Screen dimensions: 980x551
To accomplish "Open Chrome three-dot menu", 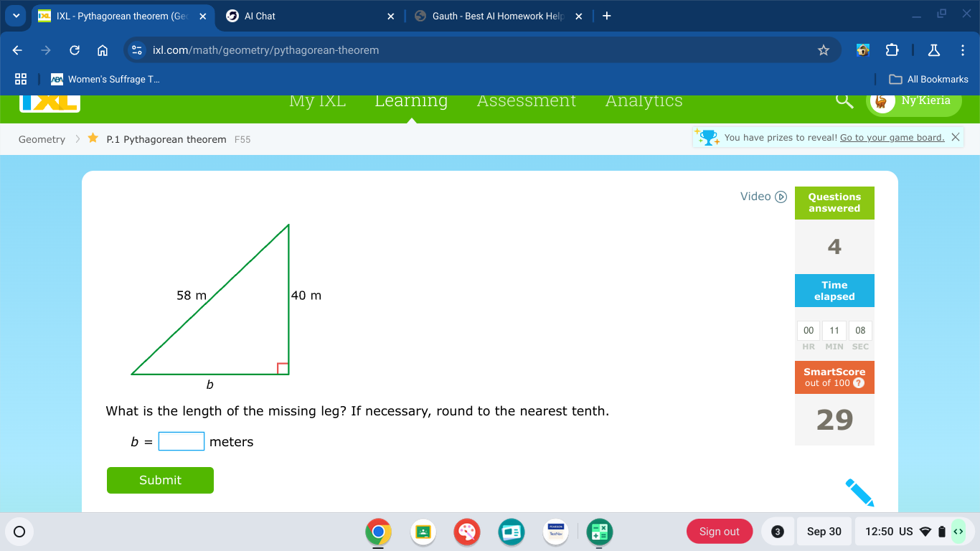I will point(962,50).
